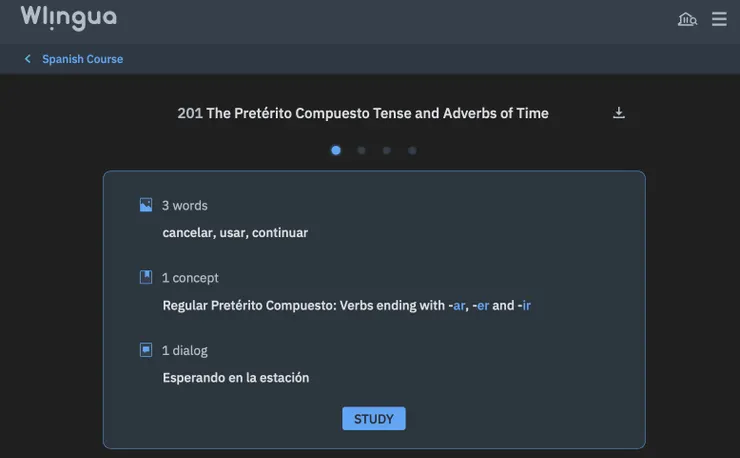Download lesson 201 using the download icon

tap(619, 113)
